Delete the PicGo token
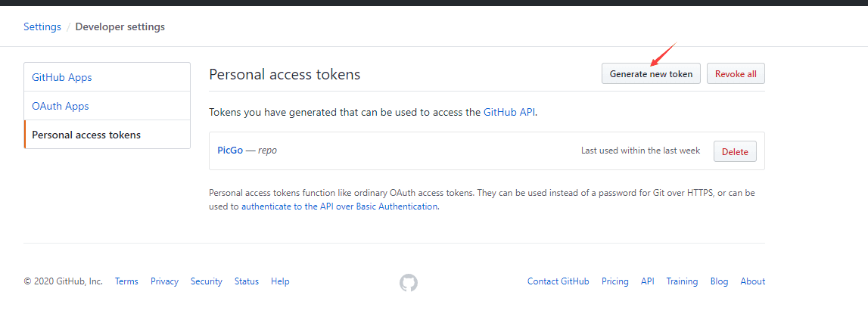 tap(735, 151)
